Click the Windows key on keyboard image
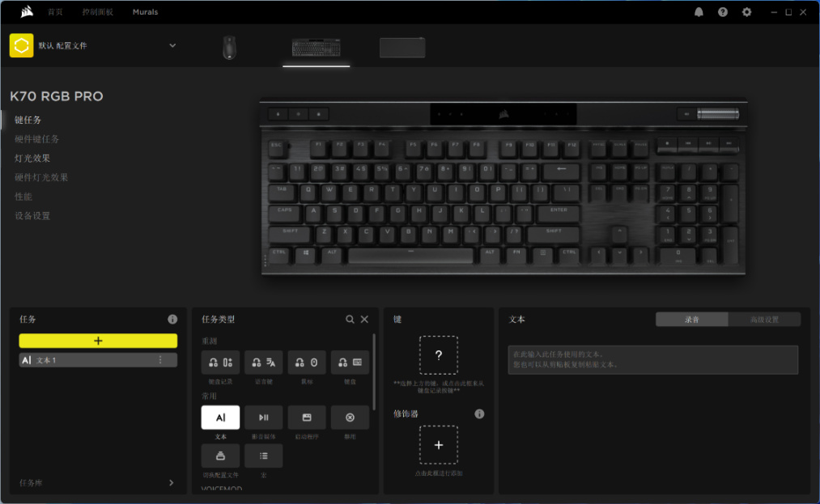Screen dimensions: 820x504 point(305,255)
